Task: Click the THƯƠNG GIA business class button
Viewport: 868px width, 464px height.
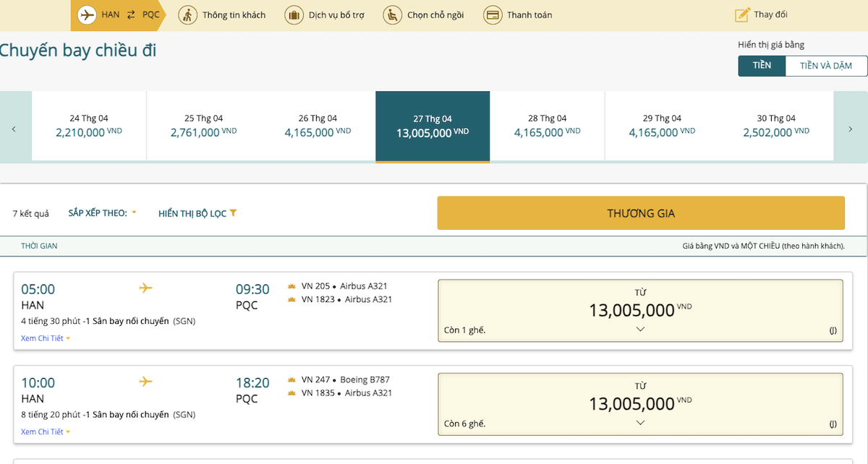Action: 640,213
